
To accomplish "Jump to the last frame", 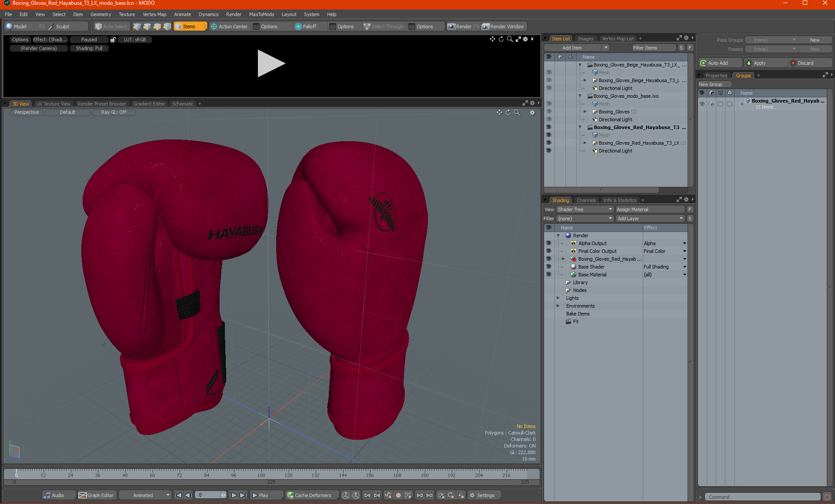I will (244, 495).
